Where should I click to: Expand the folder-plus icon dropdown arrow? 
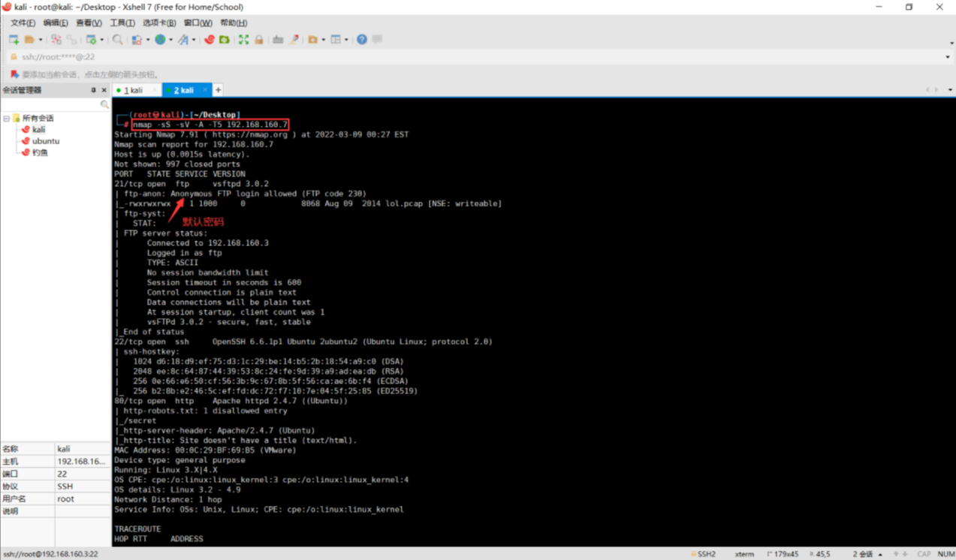click(x=324, y=40)
